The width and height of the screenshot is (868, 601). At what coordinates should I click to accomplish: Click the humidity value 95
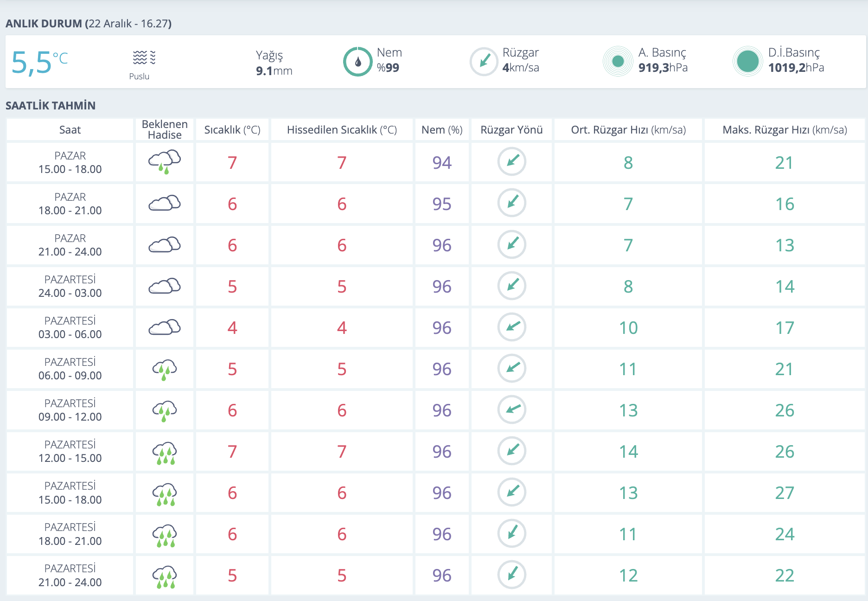point(442,204)
